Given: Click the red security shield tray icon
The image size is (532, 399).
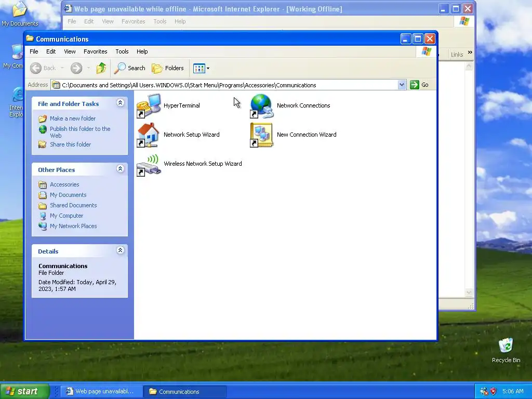Looking at the screenshot, I should click(494, 391).
